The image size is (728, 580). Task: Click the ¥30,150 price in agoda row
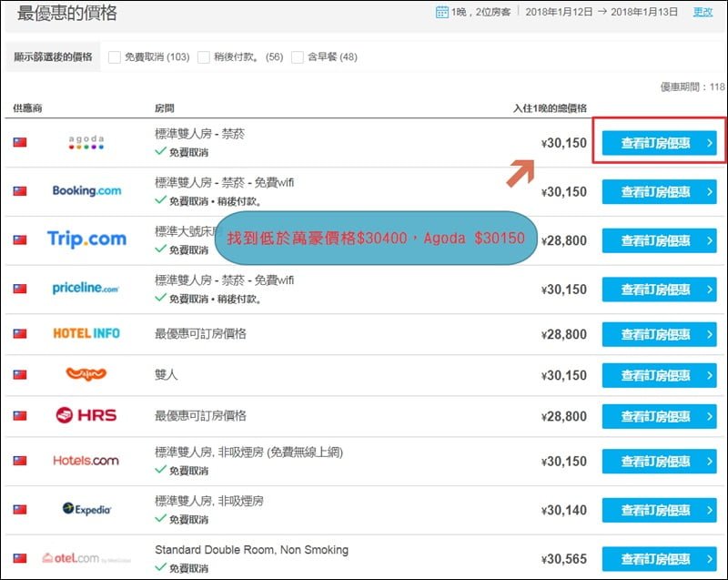click(x=563, y=143)
